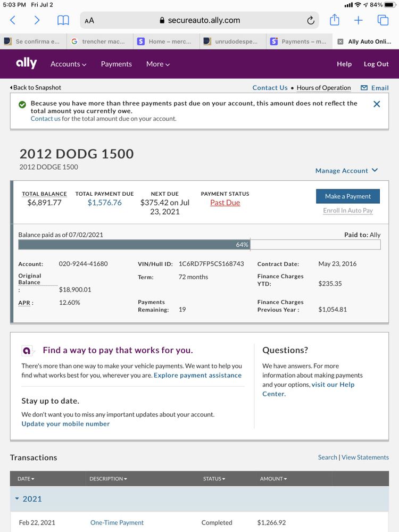
Task: Switch to the 'trencher mac...' tab
Action: (x=100, y=41)
